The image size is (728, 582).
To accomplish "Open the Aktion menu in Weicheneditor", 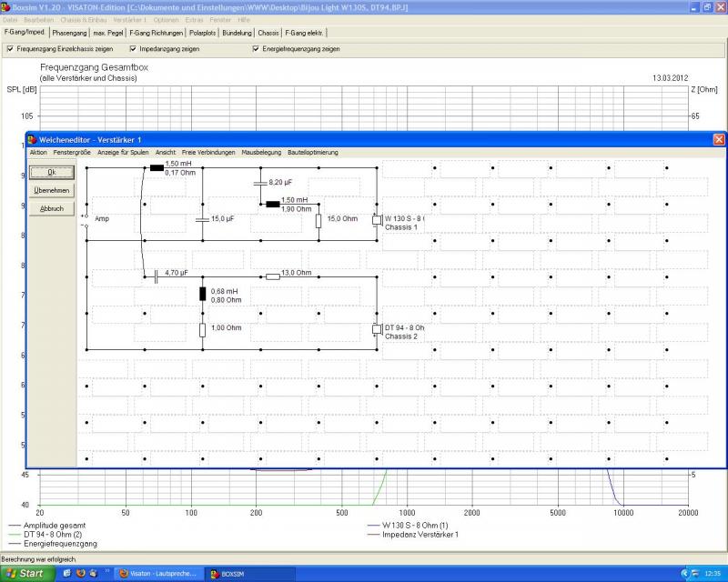I will click(x=38, y=153).
